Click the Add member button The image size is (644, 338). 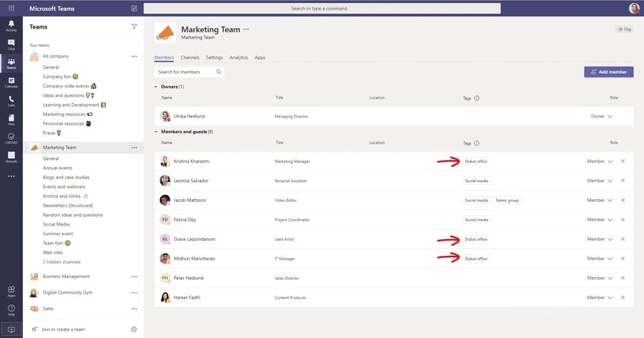(609, 72)
